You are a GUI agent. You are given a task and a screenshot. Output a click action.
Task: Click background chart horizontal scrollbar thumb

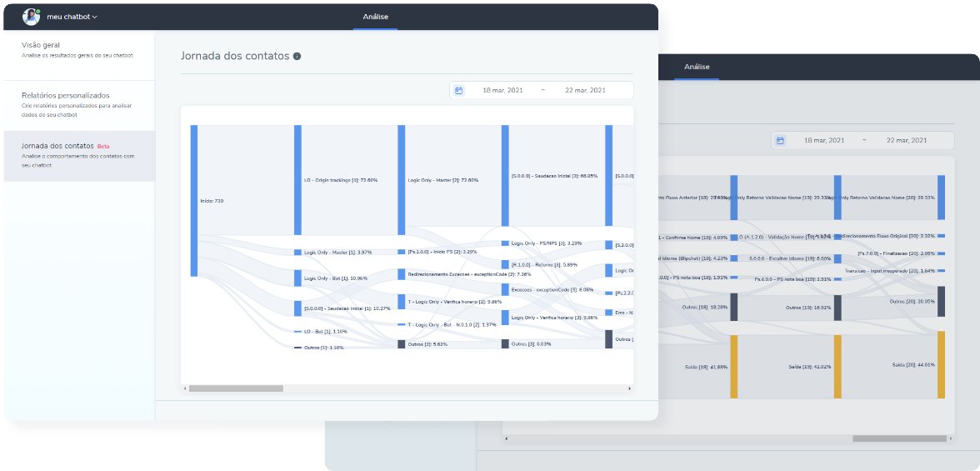pyautogui.click(x=900, y=438)
